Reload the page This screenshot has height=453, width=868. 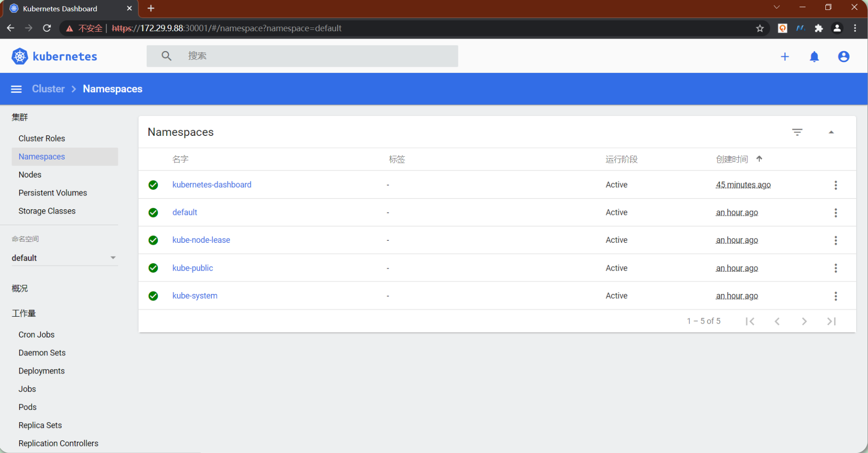47,28
